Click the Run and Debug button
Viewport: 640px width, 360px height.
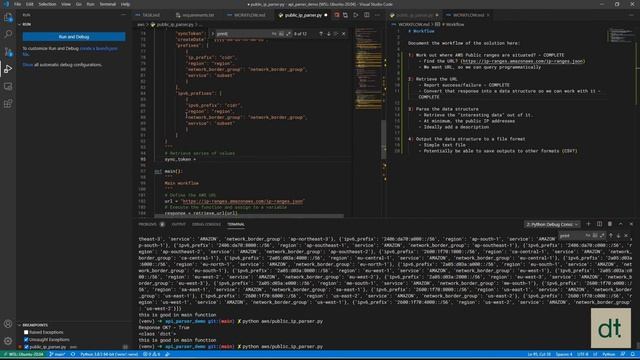coord(74,37)
